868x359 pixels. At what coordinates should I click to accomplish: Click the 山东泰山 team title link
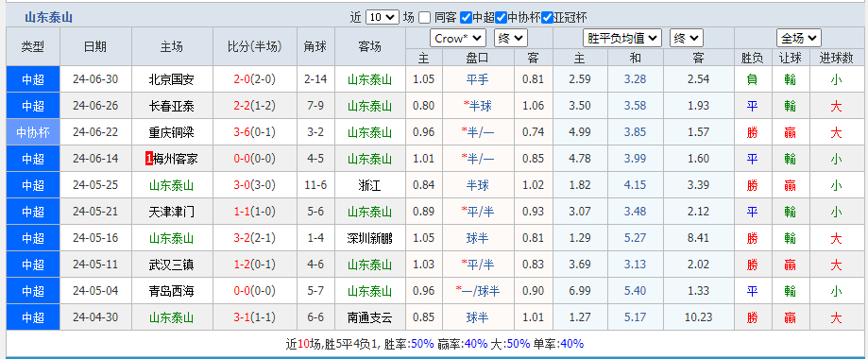pos(49,17)
